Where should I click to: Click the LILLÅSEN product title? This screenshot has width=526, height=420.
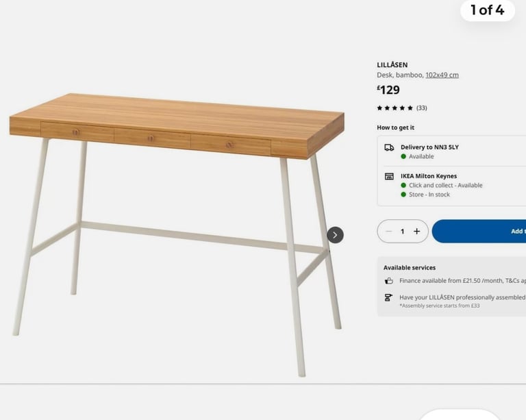(392, 64)
